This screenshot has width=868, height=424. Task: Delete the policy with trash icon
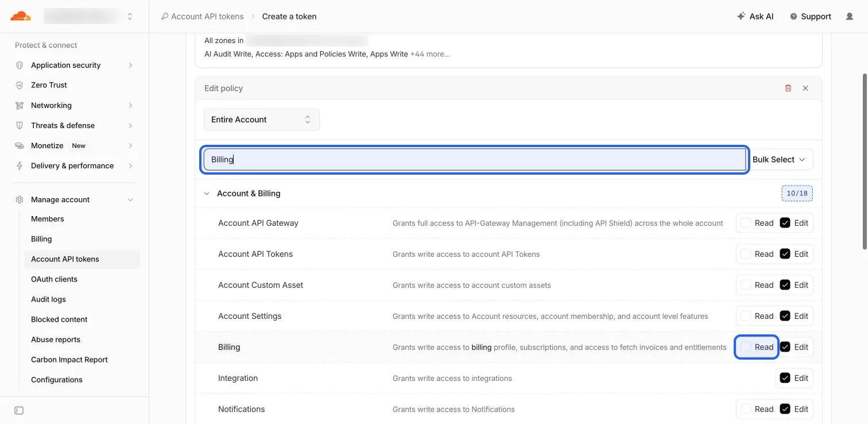(788, 88)
